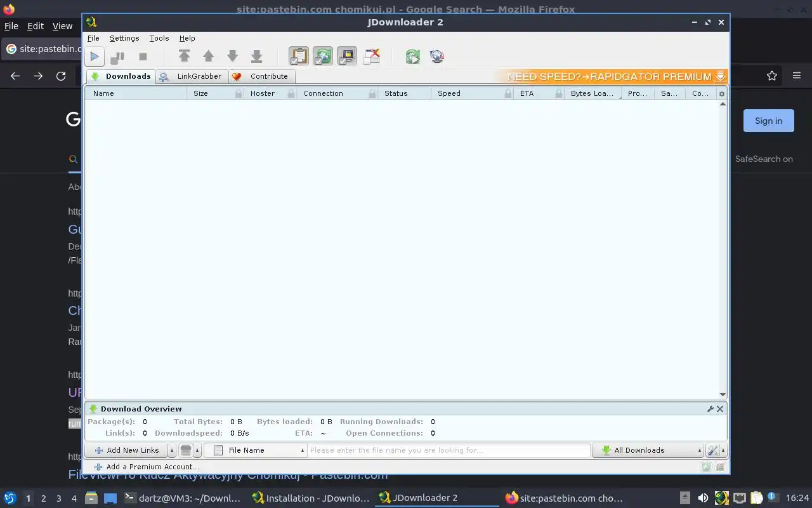Click the cleanup eraser icon button
Image resolution: width=812 pixels, height=508 pixels.
click(x=186, y=450)
